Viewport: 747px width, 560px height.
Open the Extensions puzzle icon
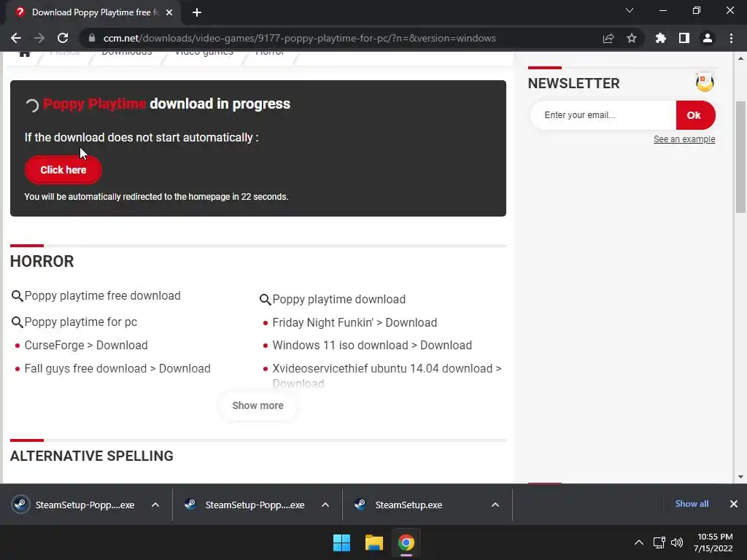661,38
